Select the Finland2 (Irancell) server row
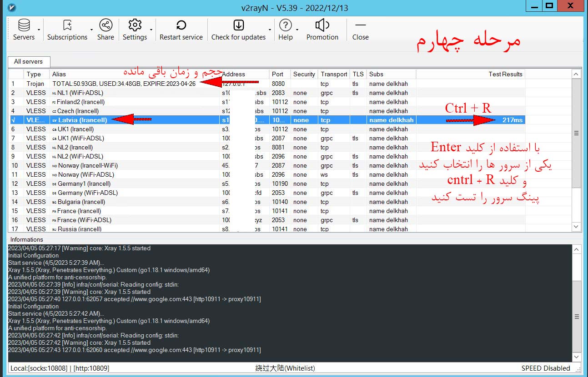Viewport: 588px width, 377px height. click(267, 102)
